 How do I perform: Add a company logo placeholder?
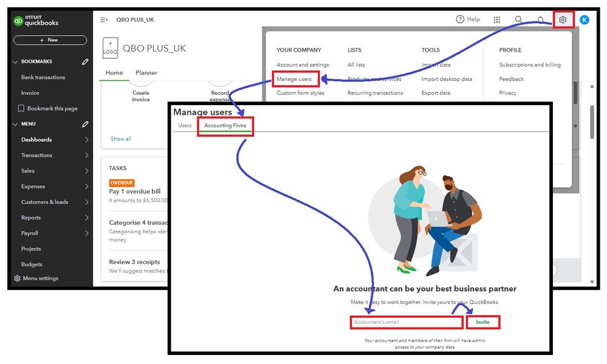110,48
